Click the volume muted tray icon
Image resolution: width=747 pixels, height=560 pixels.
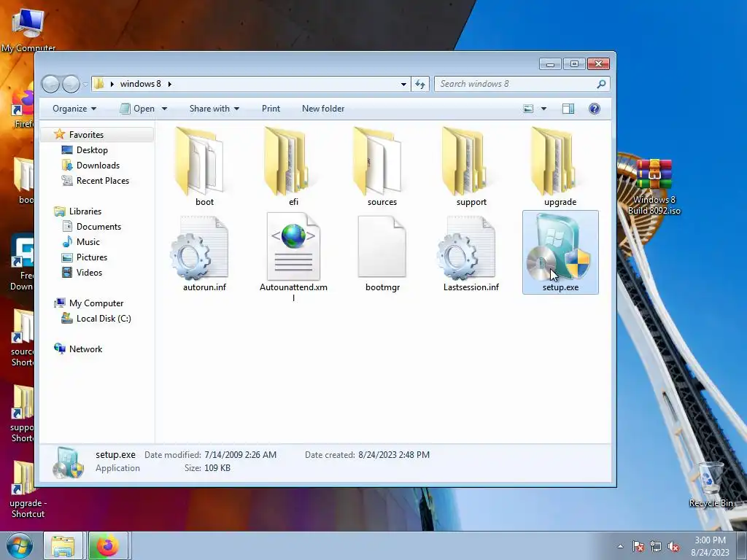[x=673, y=546]
